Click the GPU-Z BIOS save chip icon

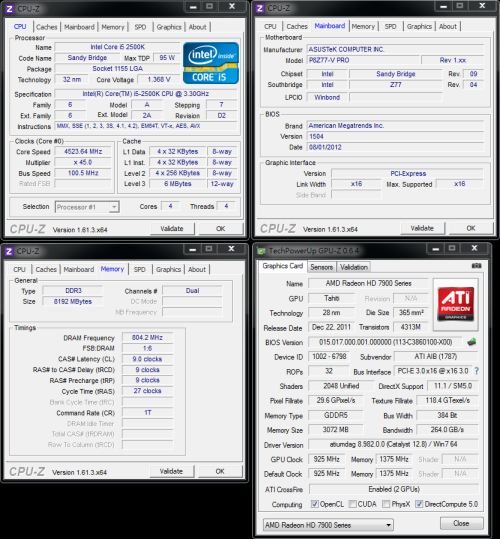click(472, 342)
